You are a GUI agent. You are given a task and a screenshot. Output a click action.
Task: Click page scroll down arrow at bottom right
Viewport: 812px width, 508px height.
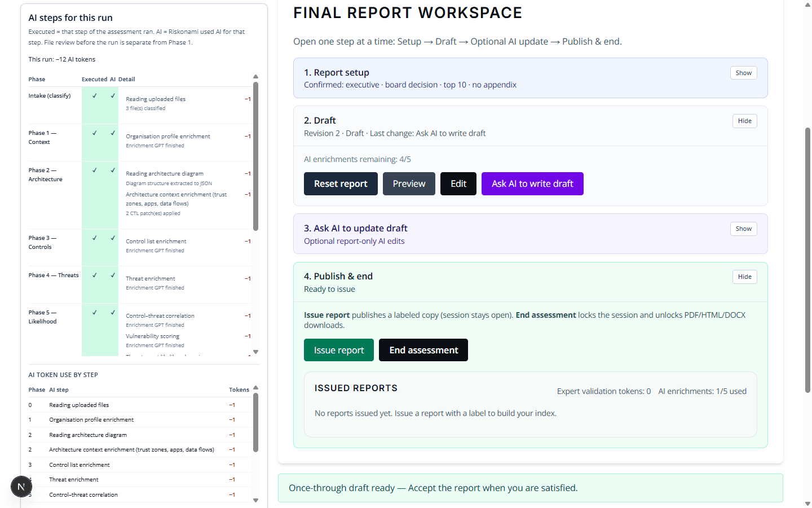(x=807, y=503)
